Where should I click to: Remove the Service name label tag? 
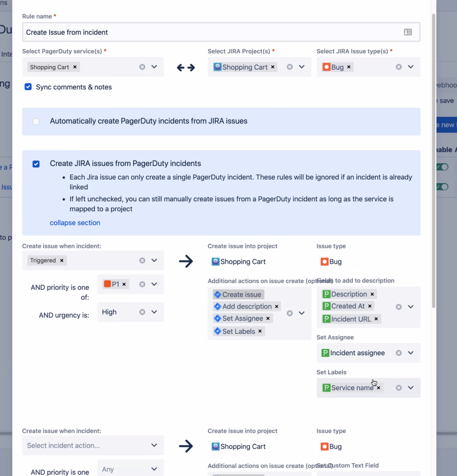click(379, 388)
